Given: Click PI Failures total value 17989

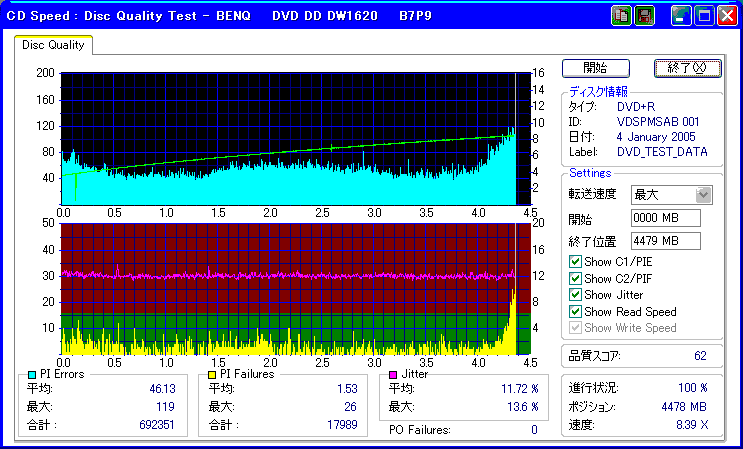Looking at the screenshot, I should tap(342, 425).
